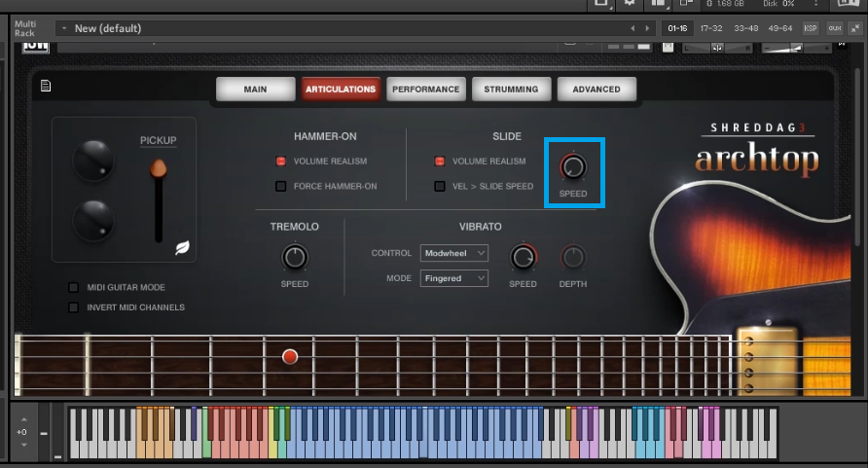The height and width of the screenshot is (468, 868).
Task: Toggle the AUX sends button
Action: click(x=835, y=28)
